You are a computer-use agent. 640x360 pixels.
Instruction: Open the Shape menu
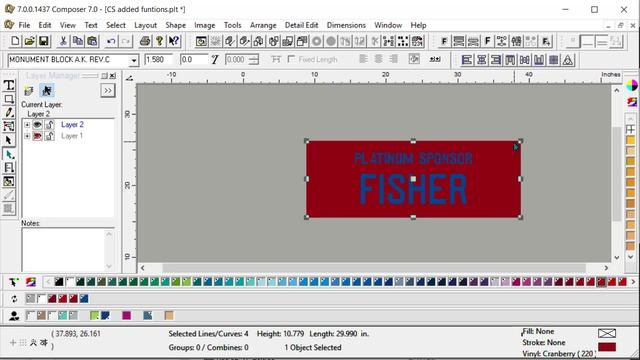[176, 25]
